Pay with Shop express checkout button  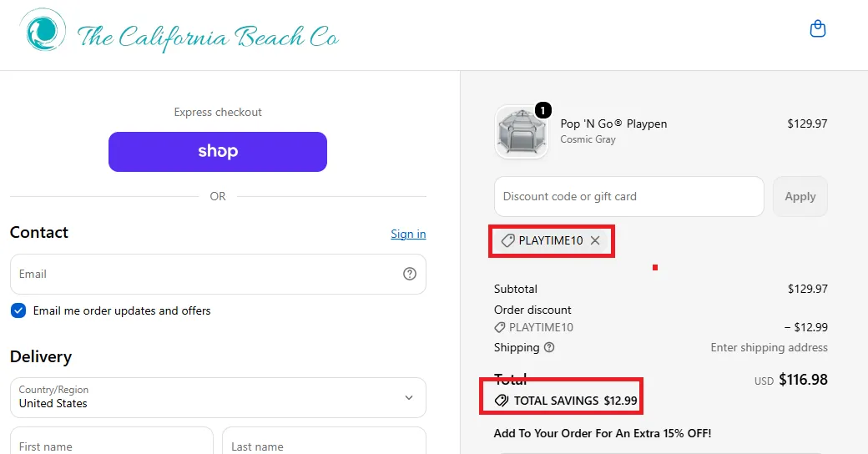pyautogui.click(x=218, y=152)
